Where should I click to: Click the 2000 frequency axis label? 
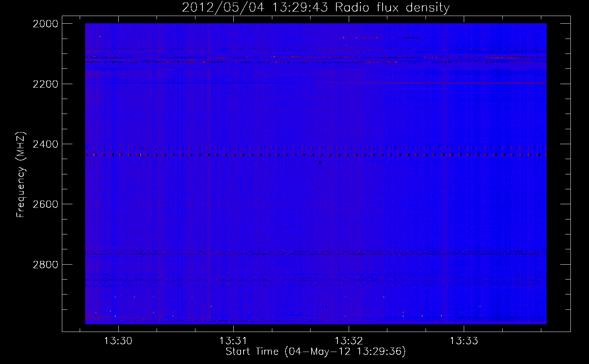click(46, 24)
